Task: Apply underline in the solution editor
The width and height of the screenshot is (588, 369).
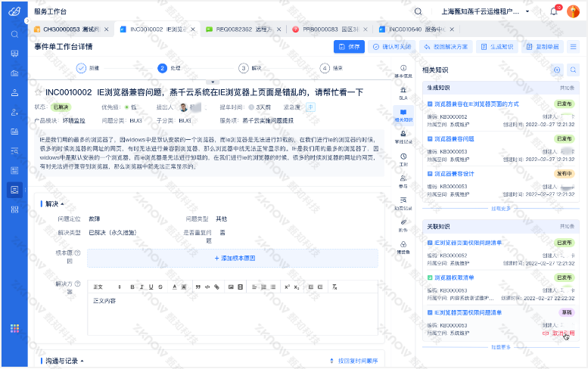Action: pos(151,287)
